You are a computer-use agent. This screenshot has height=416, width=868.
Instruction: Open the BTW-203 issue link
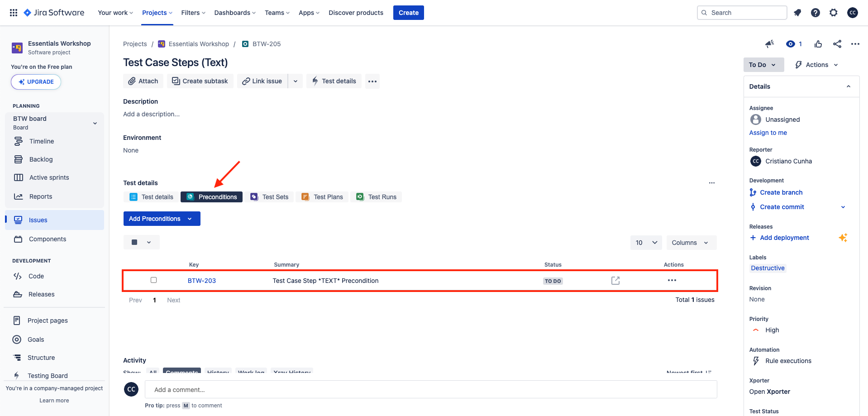[x=202, y=281]
